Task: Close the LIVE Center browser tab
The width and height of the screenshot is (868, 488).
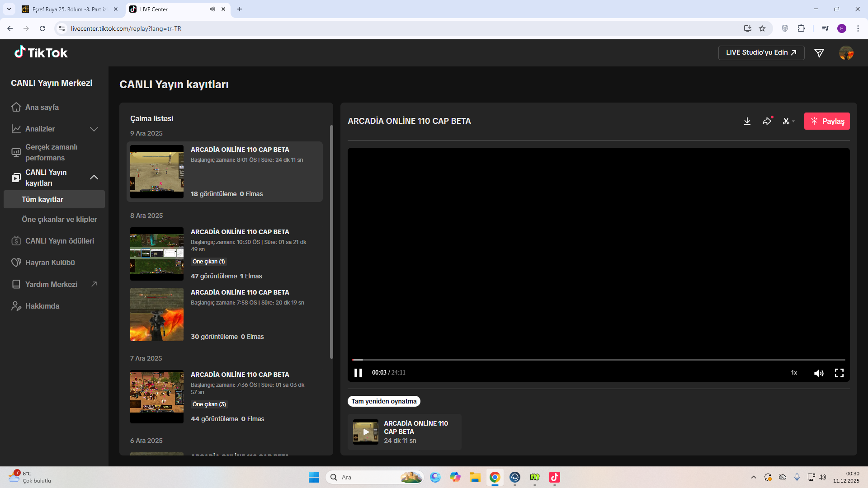Action: point(223,9)
